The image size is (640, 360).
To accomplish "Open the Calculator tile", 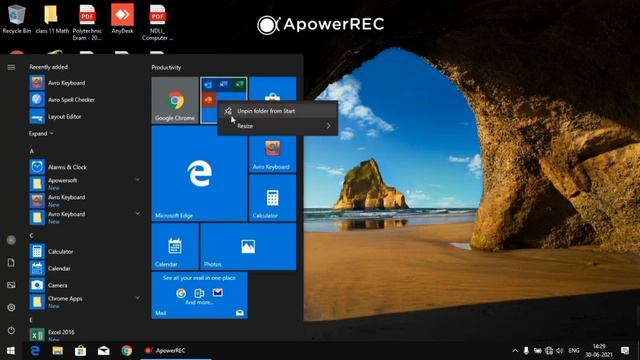I will pyautogui.click(x=273, y=198).
